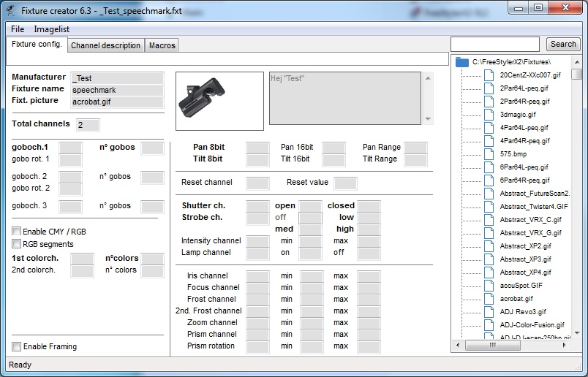The image size is (588, 377).
Task: Open the File menu
Action: coord(18,29)
